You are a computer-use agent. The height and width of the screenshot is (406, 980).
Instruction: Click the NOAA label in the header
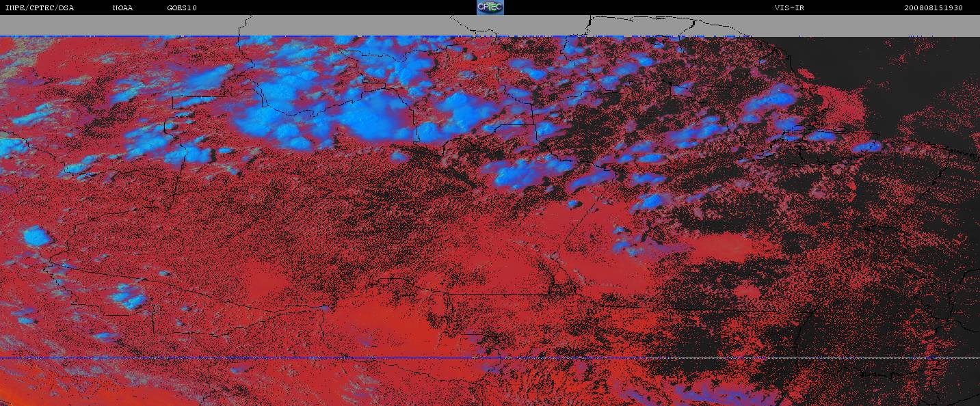123,8
